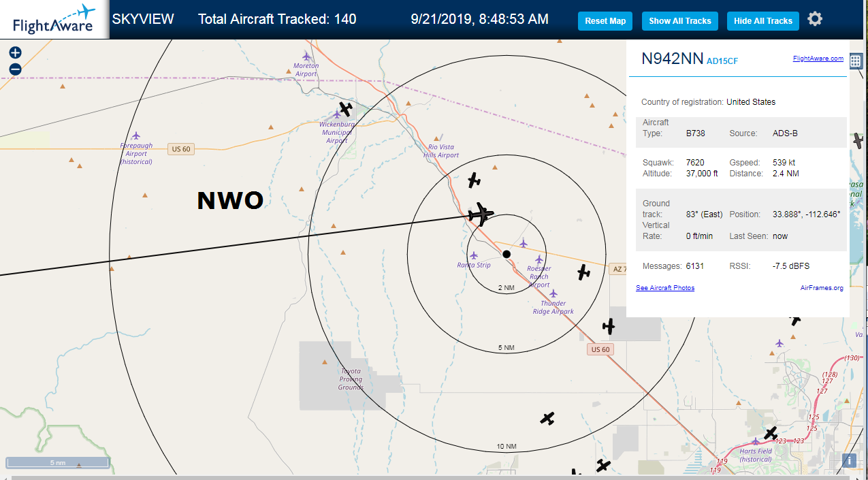
Task: Select the selected N942NN aircraft on map
Action: (481, 214)
